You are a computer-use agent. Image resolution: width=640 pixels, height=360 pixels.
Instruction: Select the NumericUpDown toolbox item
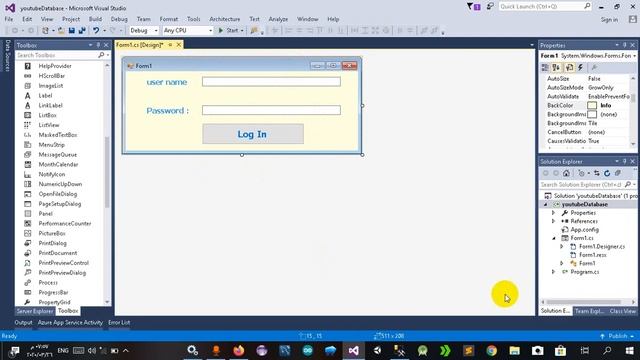(60, 184)
